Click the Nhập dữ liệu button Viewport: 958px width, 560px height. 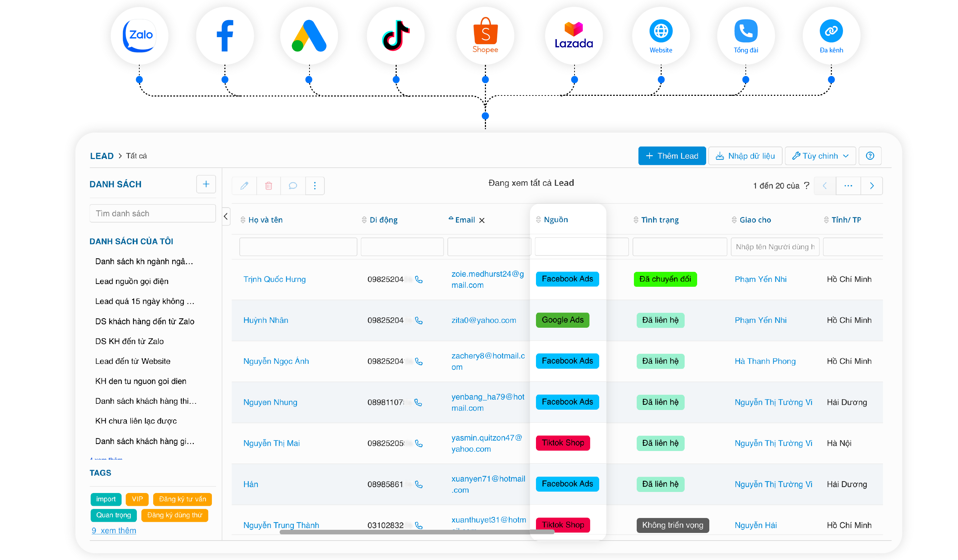[x=745, y=156]
